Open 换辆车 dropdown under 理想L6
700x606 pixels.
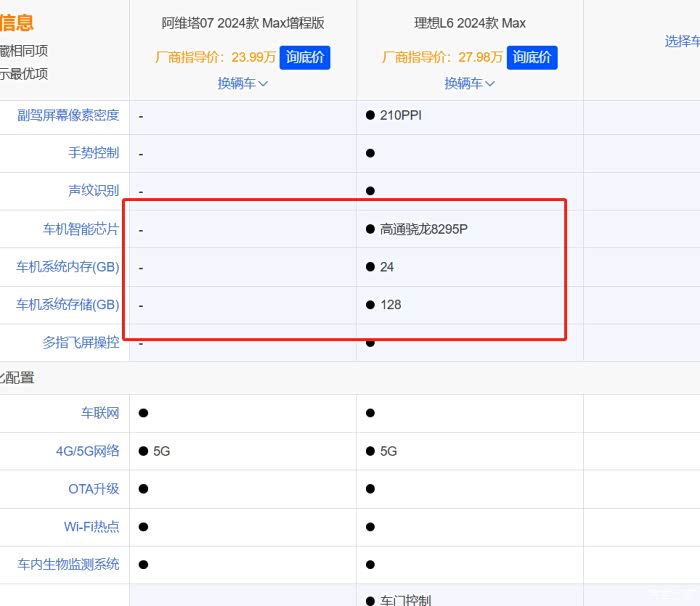[470, 84]
